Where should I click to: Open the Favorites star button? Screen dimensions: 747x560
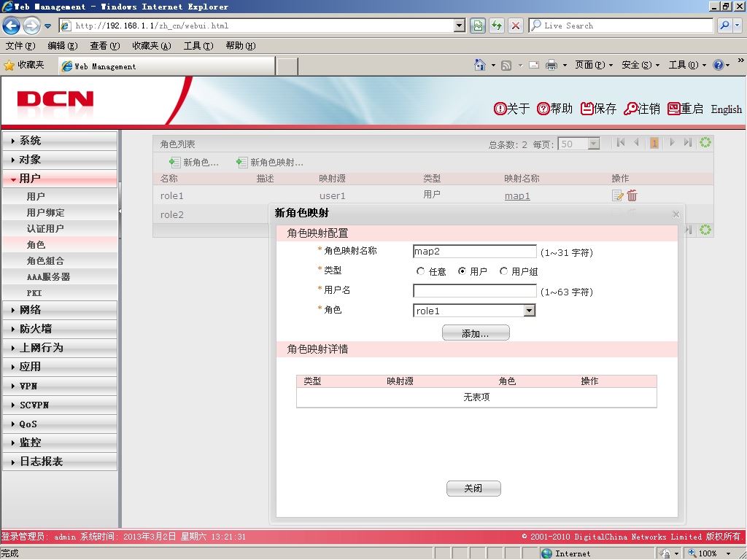(x=24, y=65)
